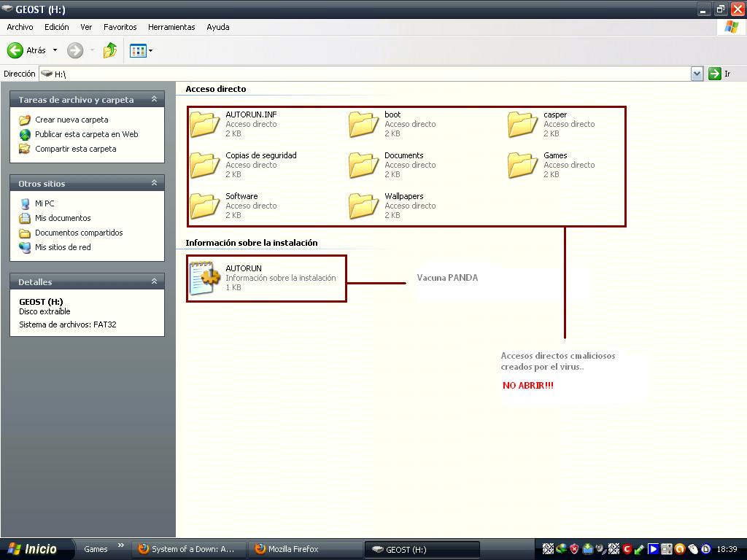Select the AUTORUN.INF shortcut folder icon
The height and width of the screenshot is (560, 747).
click(x=205, y=124)
